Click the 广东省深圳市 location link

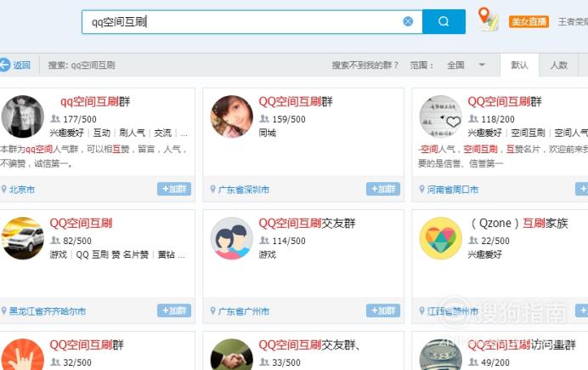(x=244, y=190)
